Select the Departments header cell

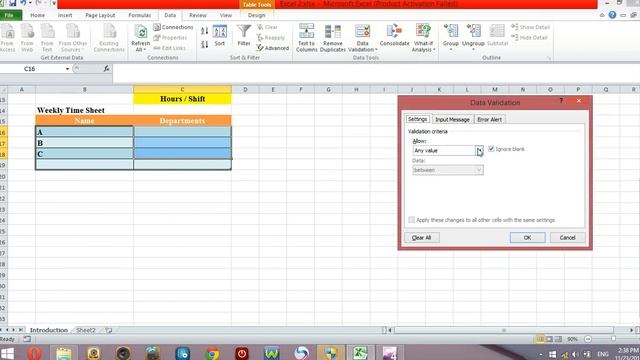click(182, 121)
